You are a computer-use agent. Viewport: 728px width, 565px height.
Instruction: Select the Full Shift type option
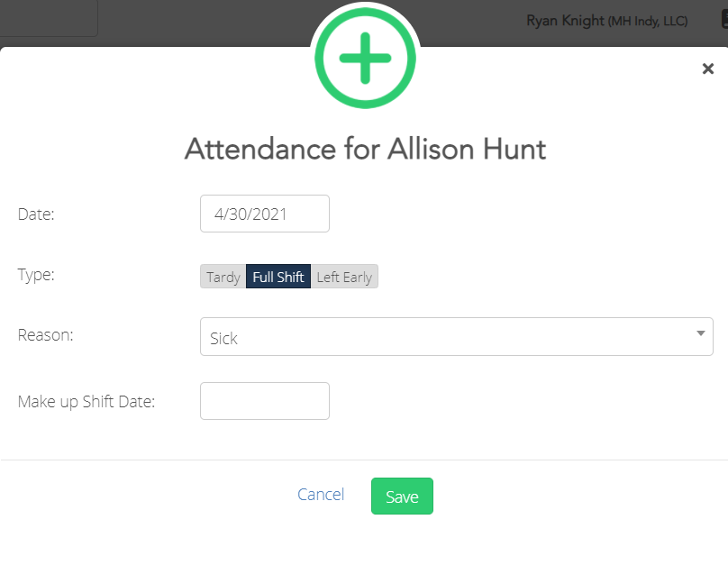point(278,277)
